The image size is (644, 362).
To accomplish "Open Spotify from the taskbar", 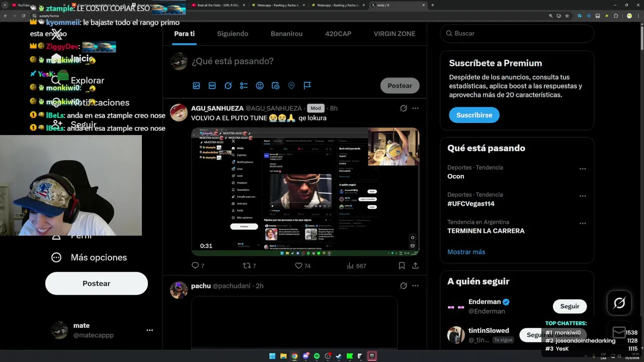I will pyautogui.click(x=316, y=356).
